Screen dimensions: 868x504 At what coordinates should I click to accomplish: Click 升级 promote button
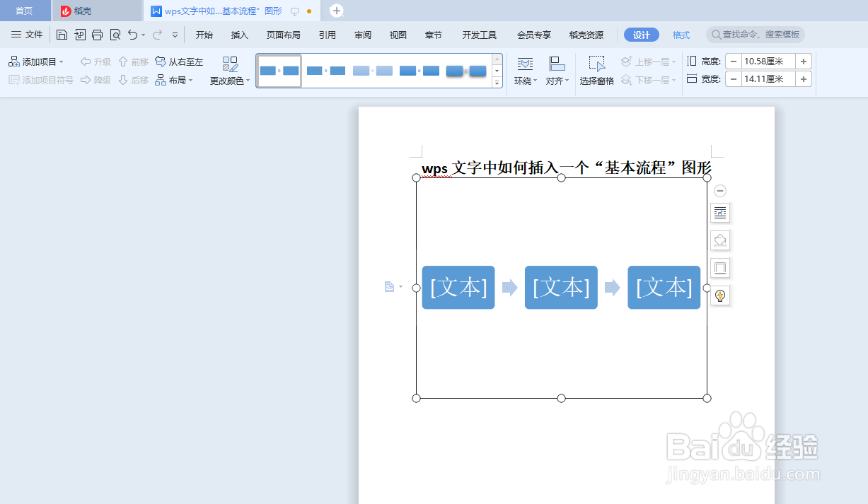click(96, 62)
